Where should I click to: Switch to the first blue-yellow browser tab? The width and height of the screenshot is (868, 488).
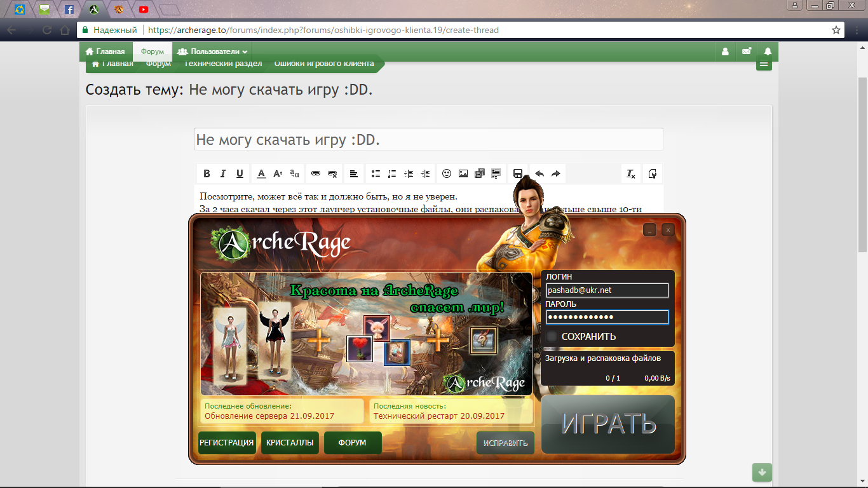(19, 10)
